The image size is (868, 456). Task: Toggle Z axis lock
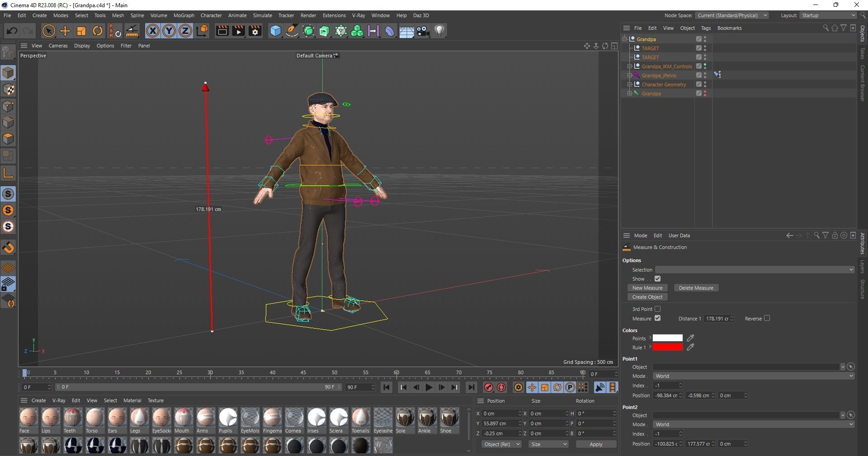pyautogui.click(x=185, y=31)
